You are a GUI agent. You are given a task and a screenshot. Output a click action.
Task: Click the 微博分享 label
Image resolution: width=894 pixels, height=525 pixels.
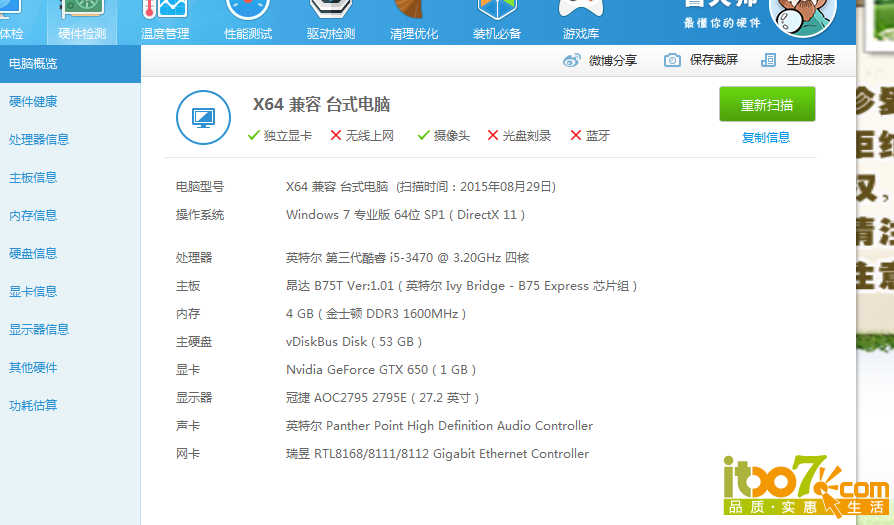pyautogui.click(x=613, y=60)
